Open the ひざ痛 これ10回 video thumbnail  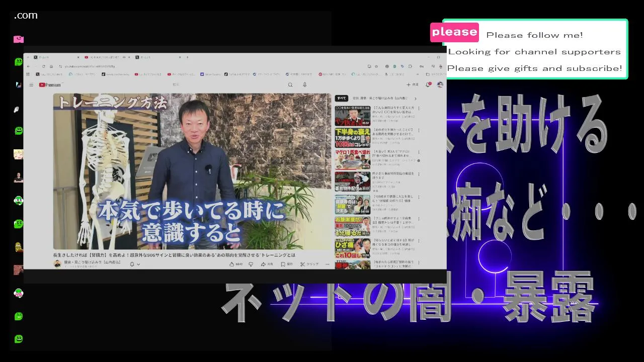353,248
